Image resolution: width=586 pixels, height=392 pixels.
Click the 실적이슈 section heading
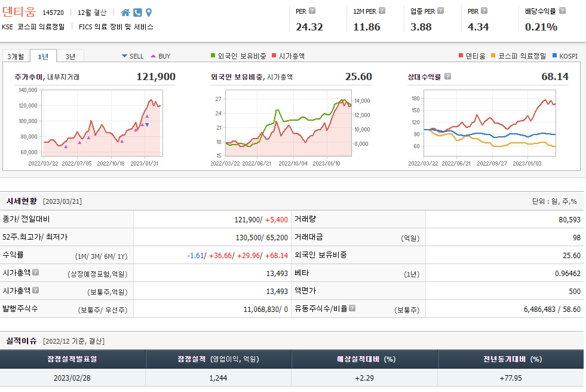click(22, 341)
